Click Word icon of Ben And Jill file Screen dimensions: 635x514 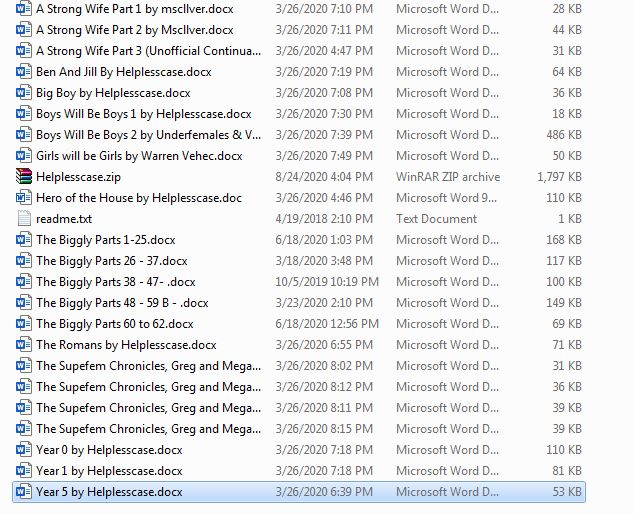click(x=23, y=72)
